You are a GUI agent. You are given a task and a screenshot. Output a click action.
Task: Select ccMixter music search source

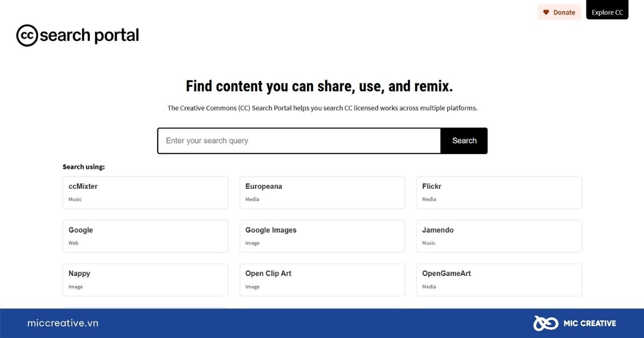(x=145, y=193)
